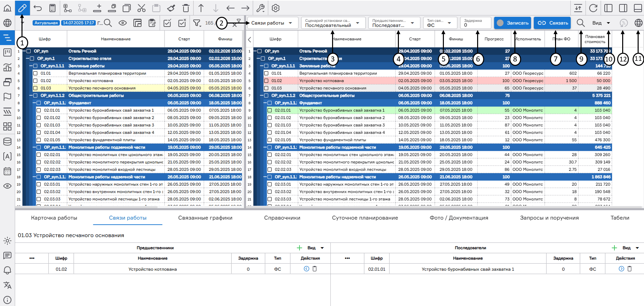Click the move up arrow icon

pyautogui.click(x=201, y=8)
